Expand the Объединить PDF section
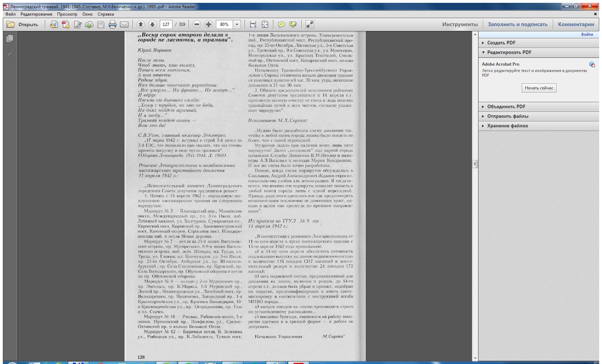Image resolution: width=602 pixels, height=364 pixels. tap(506, 106)
